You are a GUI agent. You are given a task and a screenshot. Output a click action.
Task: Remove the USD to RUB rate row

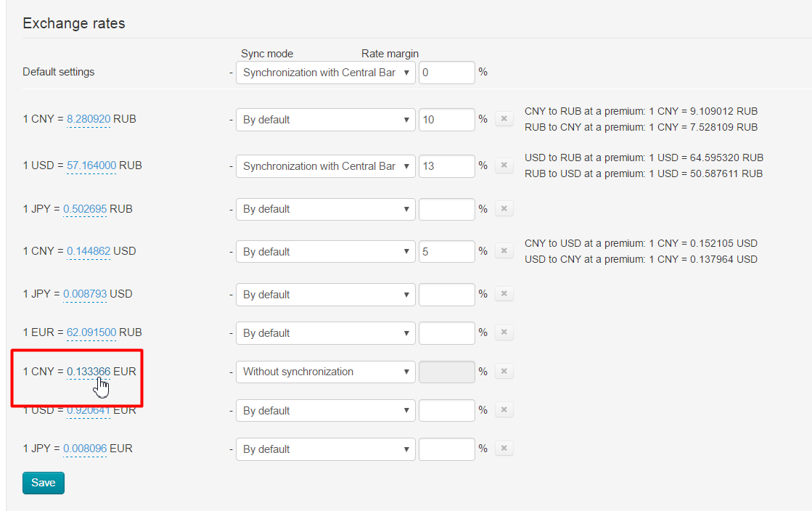504,165
